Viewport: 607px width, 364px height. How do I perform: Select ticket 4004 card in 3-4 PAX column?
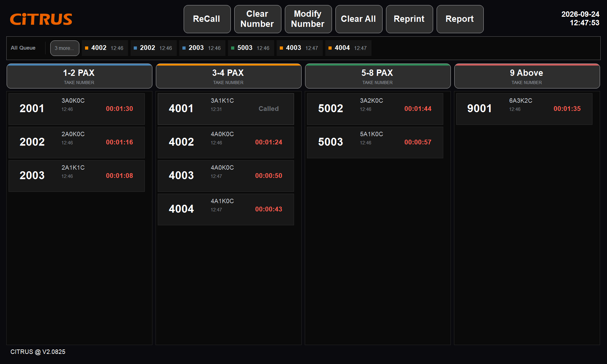coord(226,209)
